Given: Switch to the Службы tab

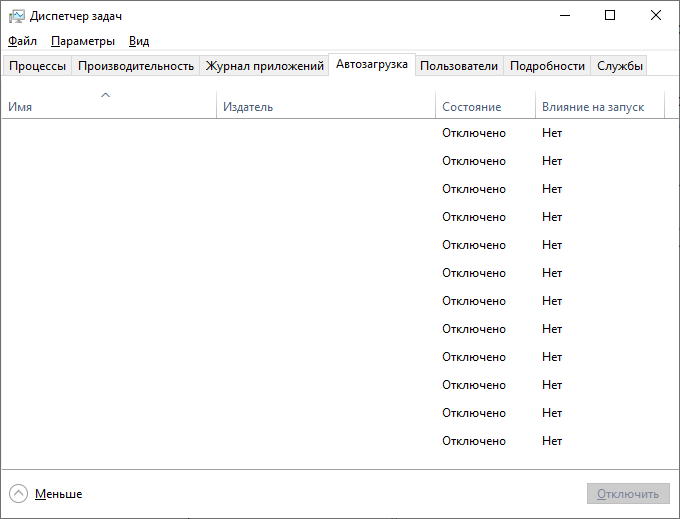Looking at the screenshot, I should [619, 66].
